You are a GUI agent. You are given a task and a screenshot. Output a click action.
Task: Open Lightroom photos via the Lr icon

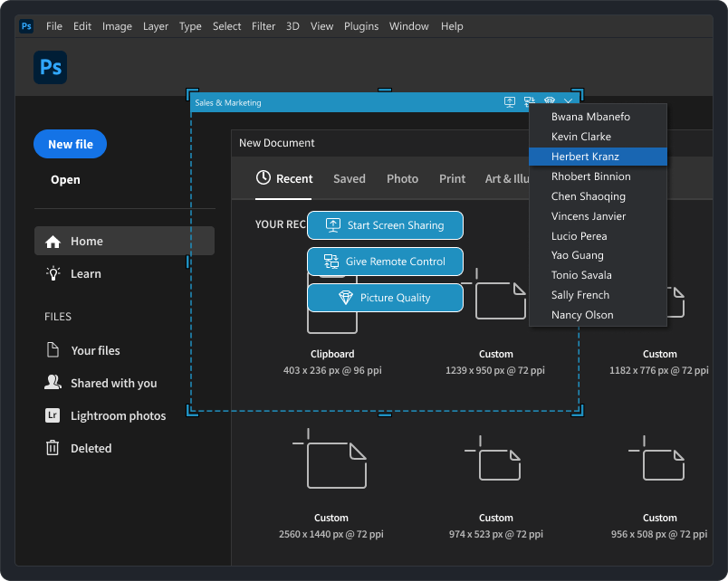pyautogui.click(x=54, y=415)
